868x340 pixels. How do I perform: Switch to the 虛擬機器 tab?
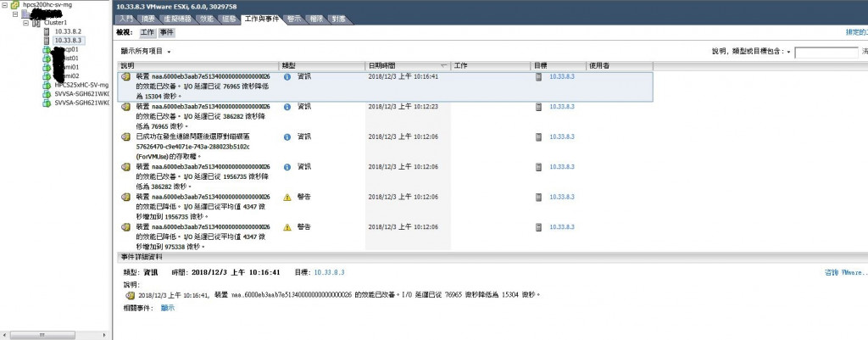[178, 20]
